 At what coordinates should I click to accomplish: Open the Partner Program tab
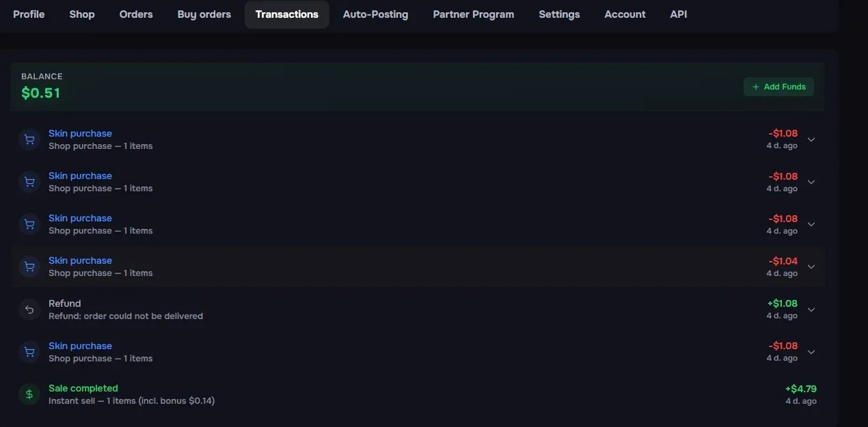pyautogui.click(x=474, y=14)
